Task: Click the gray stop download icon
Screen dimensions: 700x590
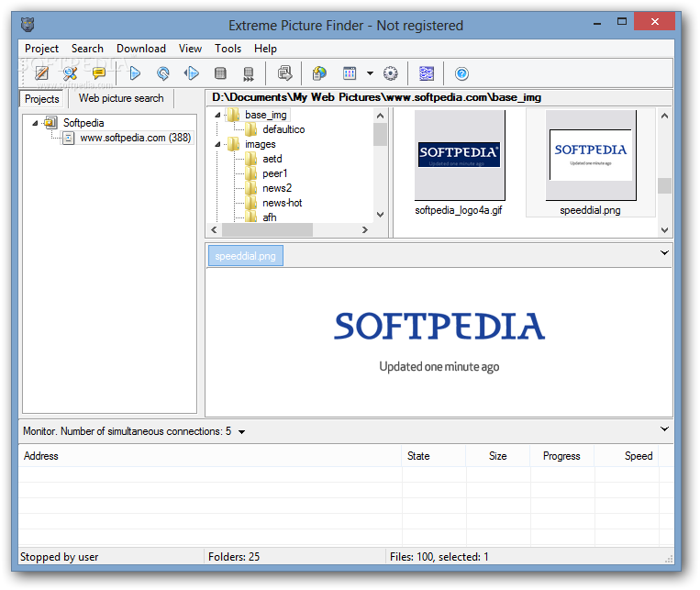Action: (x=220, y=73)
